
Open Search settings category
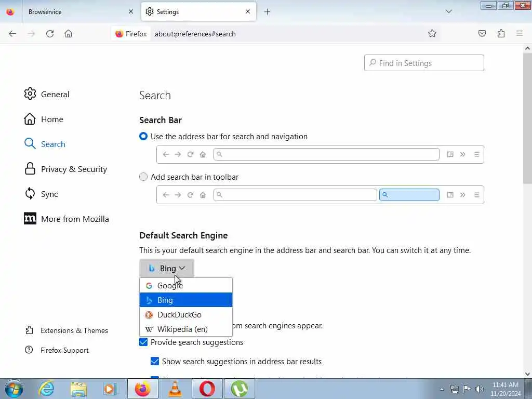click(45, 144)
